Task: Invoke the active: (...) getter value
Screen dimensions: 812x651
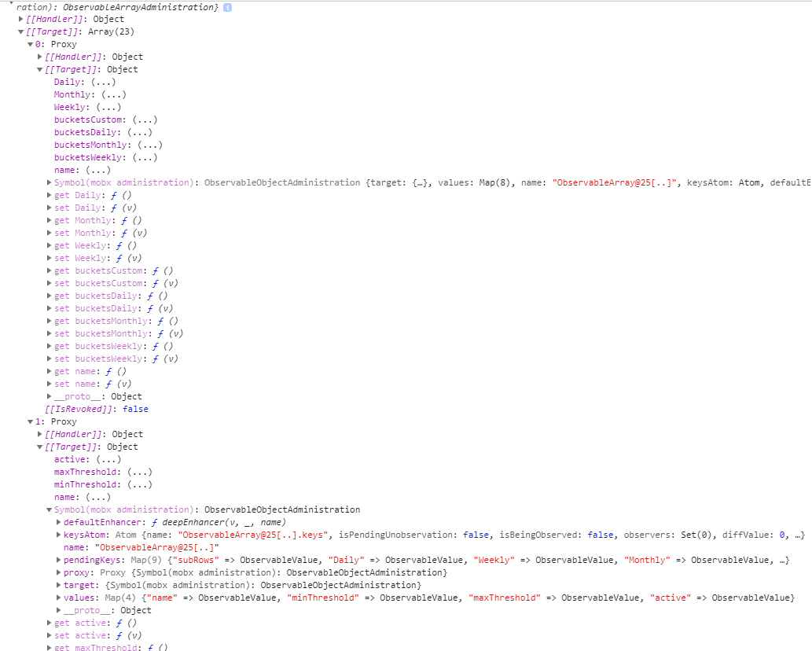Action: pos(108,459)
